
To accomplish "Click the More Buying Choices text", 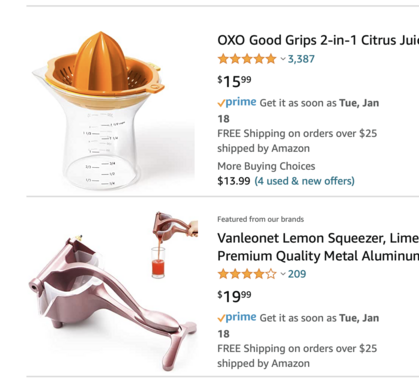I will tap(266, 166).
